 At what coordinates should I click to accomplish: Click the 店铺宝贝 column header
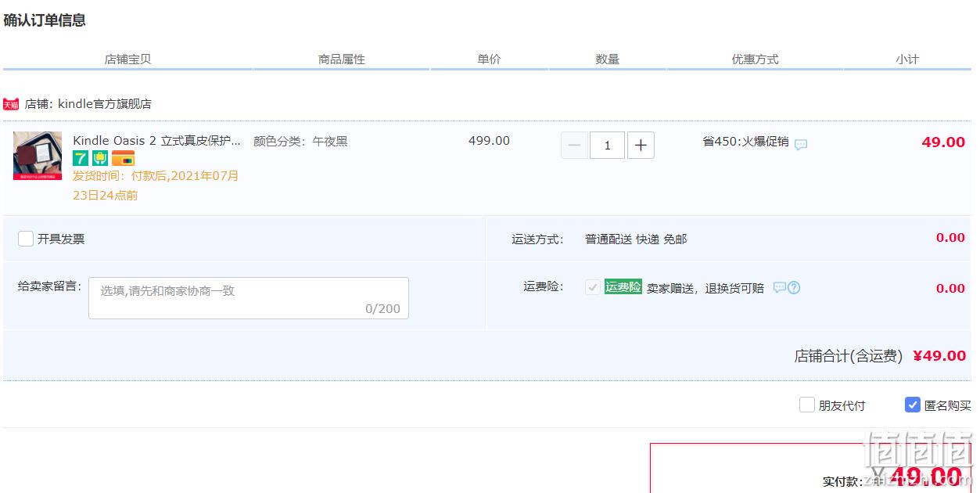[x=127, y=59]
